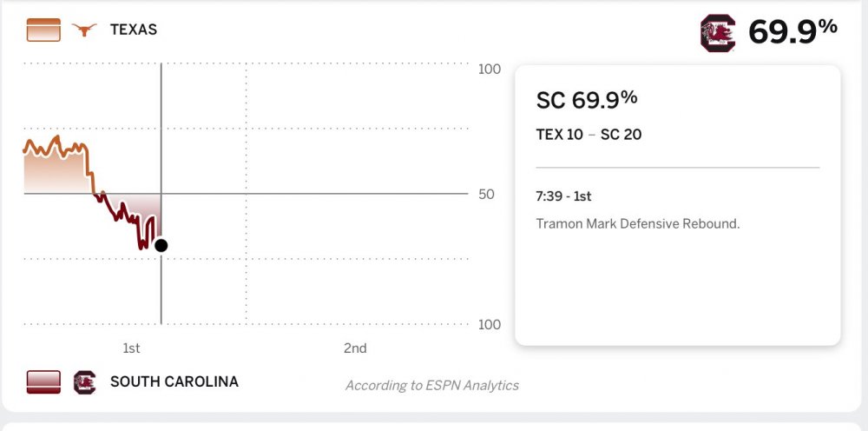
Task: Click the Tramon Mark Defensive Rebound play
Action: [638, 224]
